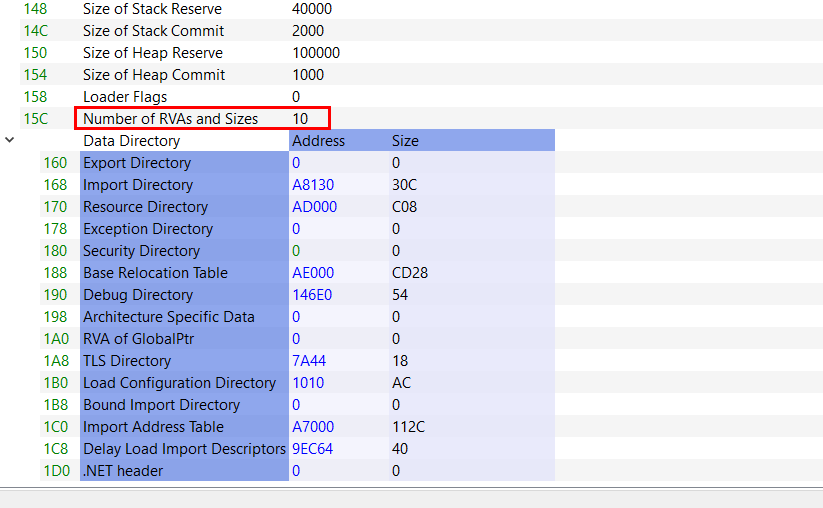Click the Size column header

tap(405, 141)
